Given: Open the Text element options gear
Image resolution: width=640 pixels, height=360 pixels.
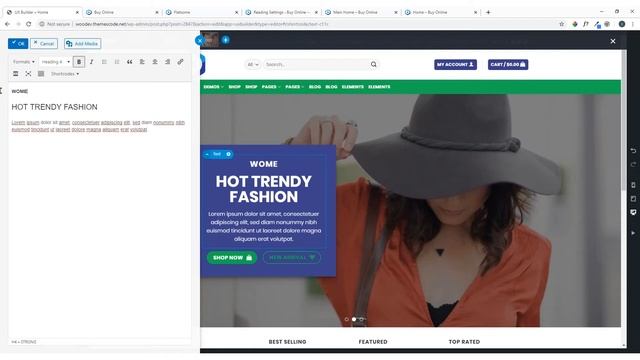Looking at the screenshot, I should 229,154.
